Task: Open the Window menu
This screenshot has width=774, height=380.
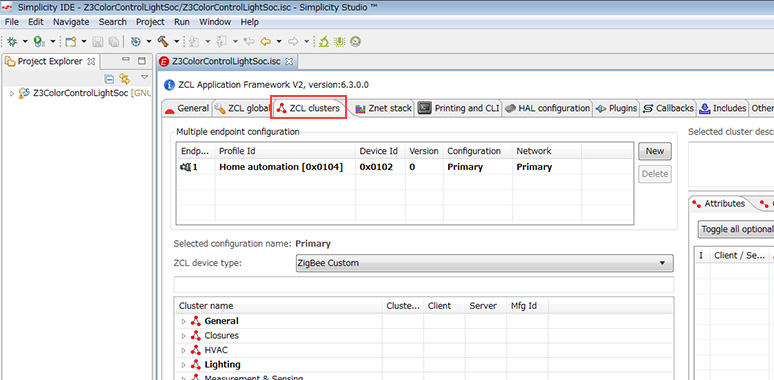Action: (215, 22)
